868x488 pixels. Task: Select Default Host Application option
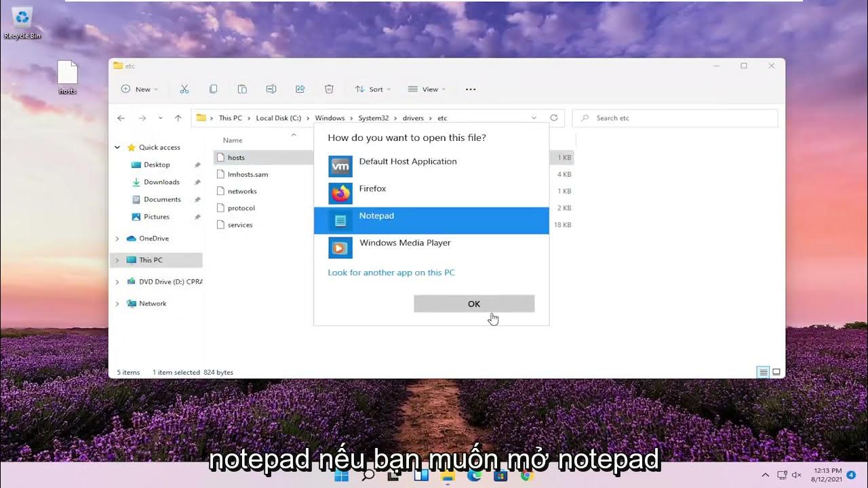pos(431,166)
